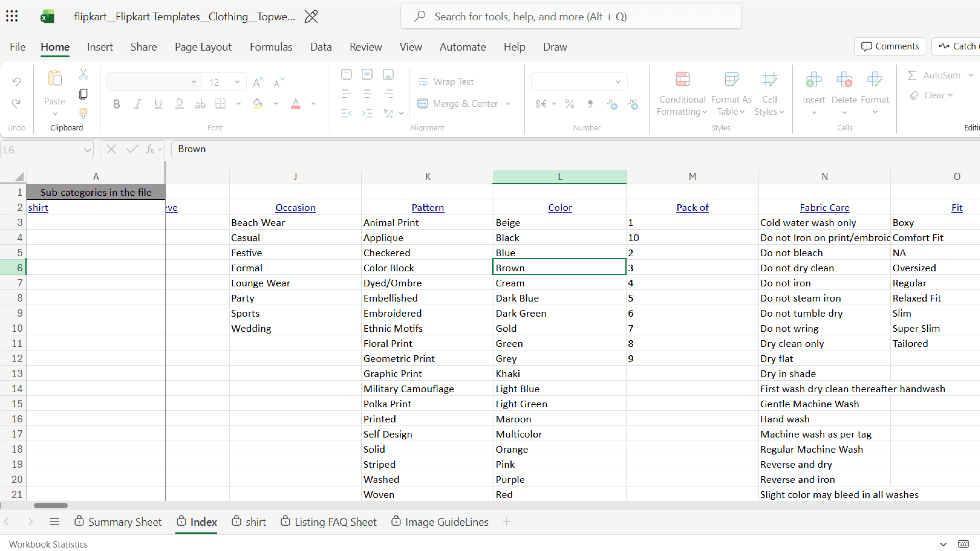The height and width of the screenshot is (551, 980).
Task: Click the Format Painter icon
Action: 83,113
